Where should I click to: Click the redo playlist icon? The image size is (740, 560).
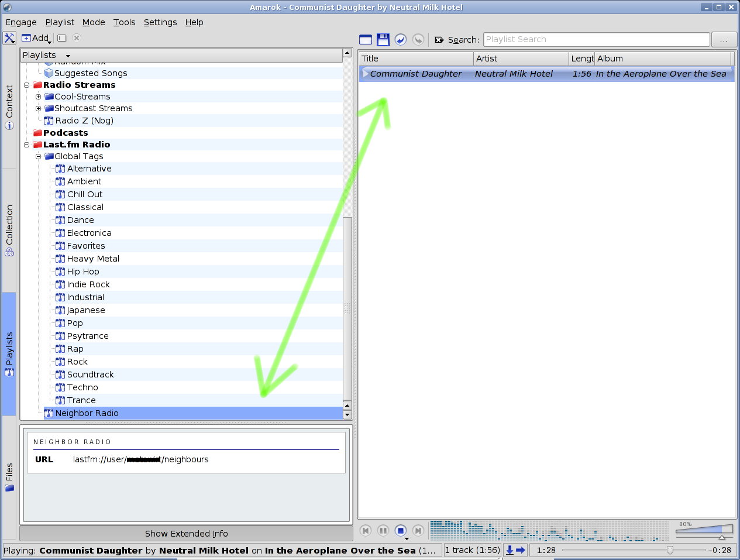[x=418, y=40]
